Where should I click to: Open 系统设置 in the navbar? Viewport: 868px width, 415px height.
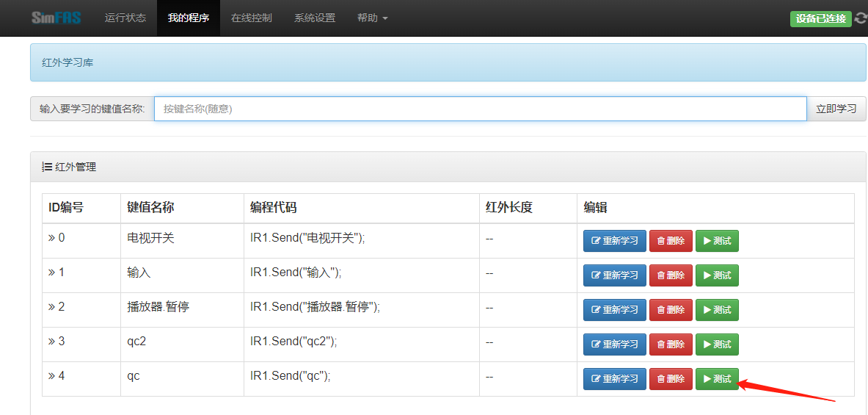click(315, 18)
